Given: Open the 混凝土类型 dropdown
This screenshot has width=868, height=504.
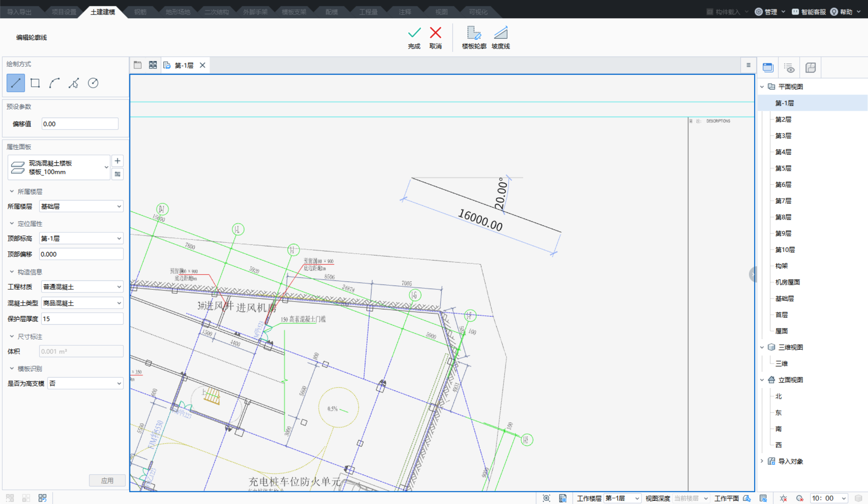Looking at the screenshot, I should coord(82,303).
